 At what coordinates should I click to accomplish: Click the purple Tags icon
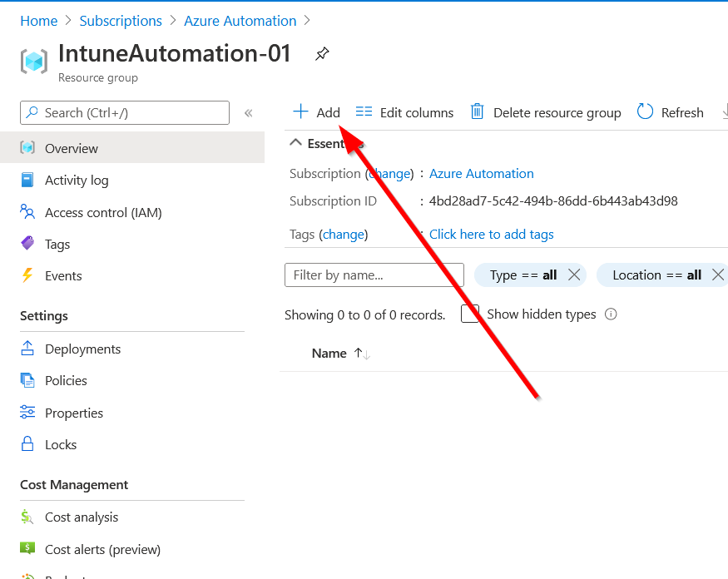pyautogui.click(x=27, y=243)
